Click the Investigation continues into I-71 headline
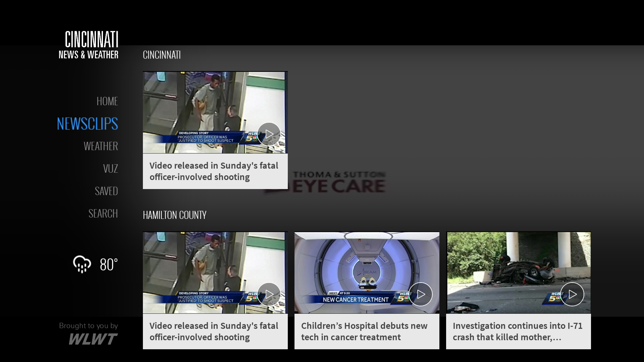Viewport: 644px width, 362px height. coord(518,331)
